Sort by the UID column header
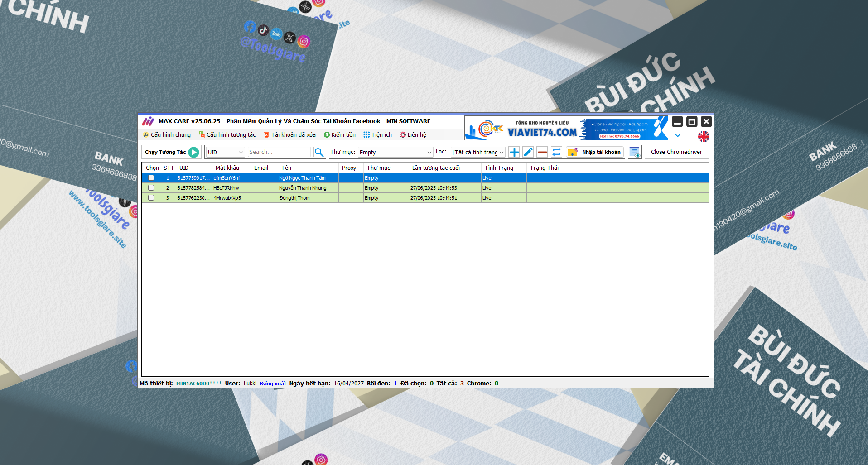Screen dimensions: 868x465 tap(194, 168)
